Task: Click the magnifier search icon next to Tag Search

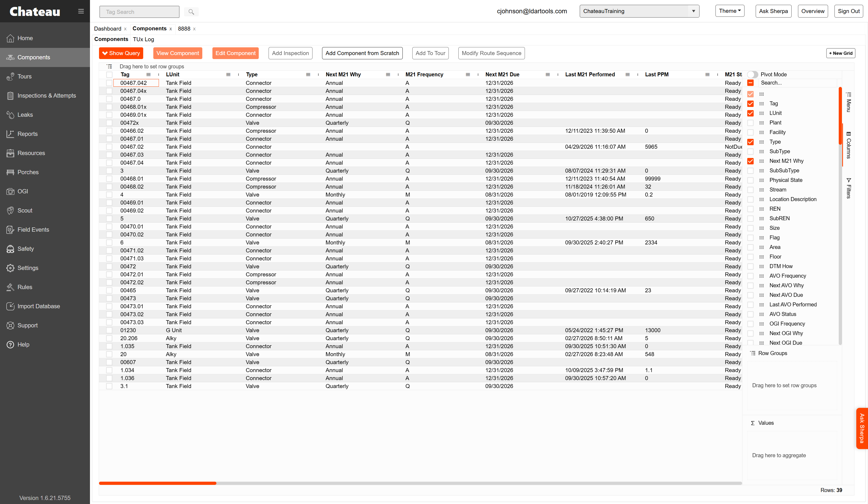Action: click(191, 12)
